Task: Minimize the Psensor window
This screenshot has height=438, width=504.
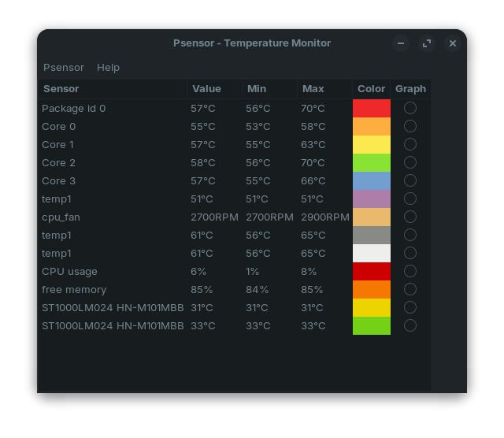Action: click(401, 43)
